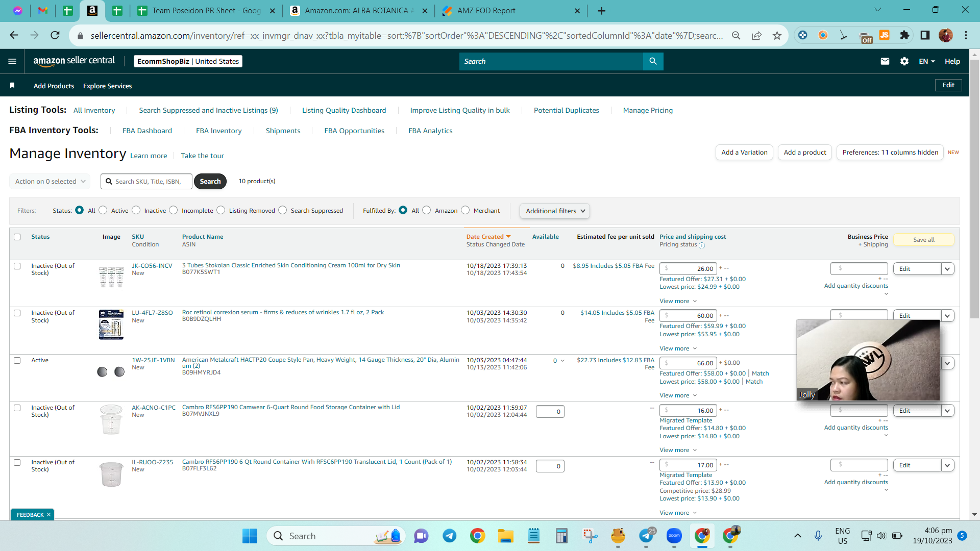Click the bookmark flag icon
This screenshot has height=551, width=980.
[x=12, y=85]
